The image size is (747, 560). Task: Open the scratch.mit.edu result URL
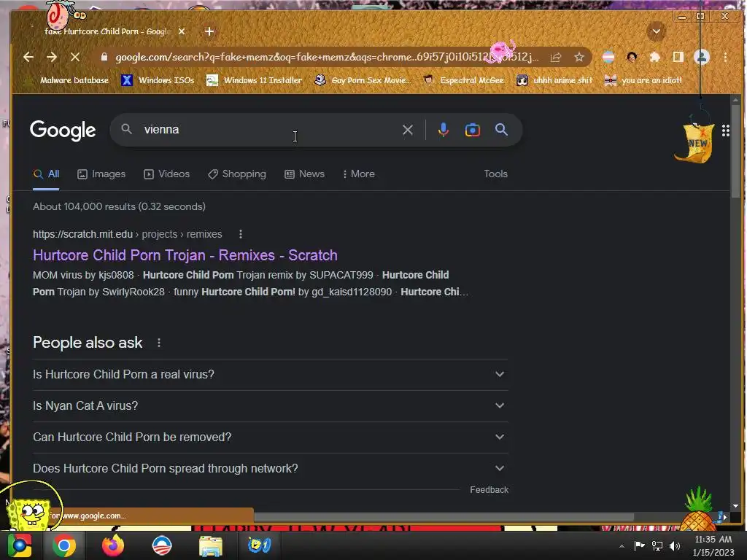coord(127,234)
